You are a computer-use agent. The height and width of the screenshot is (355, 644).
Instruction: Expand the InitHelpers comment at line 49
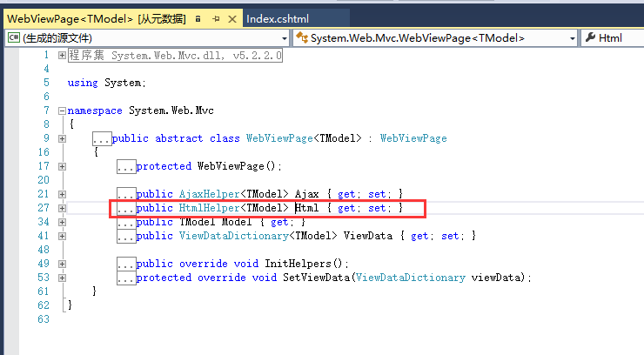[x=62, y=265]
